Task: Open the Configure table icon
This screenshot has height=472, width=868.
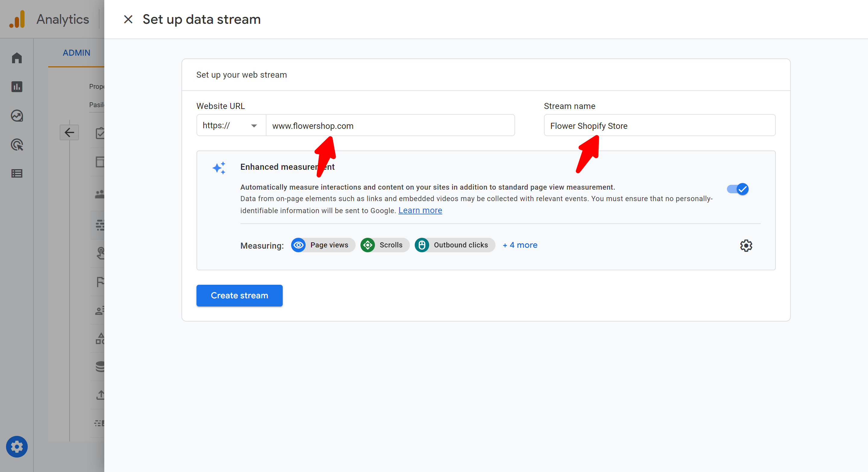Action: point(17,173)
